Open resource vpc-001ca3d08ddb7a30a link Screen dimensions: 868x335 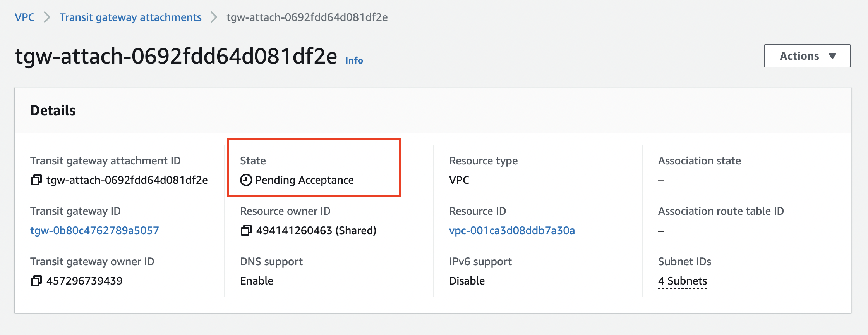point(512,231)
